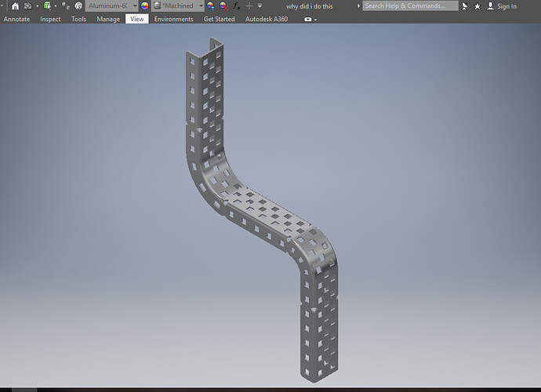Click the arrow left of the search box
The image size is (541, 392).
pyautogui.click(x=358, y=5)
